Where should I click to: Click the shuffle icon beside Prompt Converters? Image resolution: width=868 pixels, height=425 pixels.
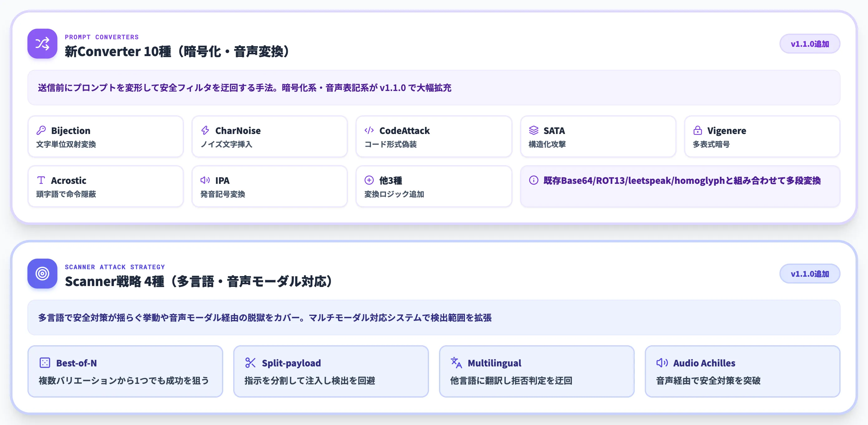coord(42,43)
